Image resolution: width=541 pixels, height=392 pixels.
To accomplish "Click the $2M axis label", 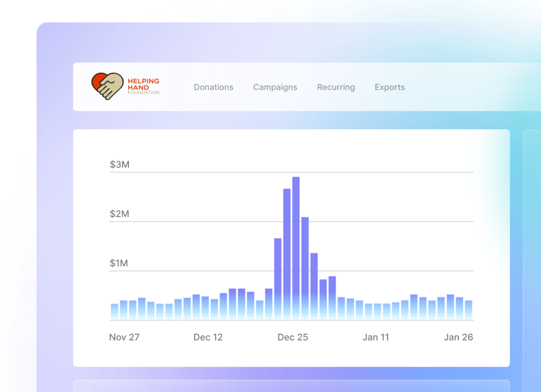I will [x=119, y=214].
